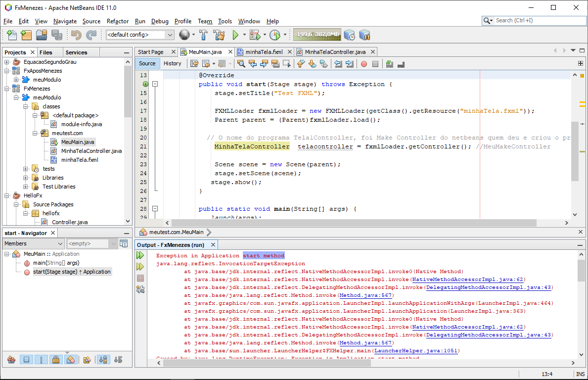This screenshot has height=380, width=588.
Task: Switch to History view button
Action: pyautogui.click(x=172, y=63)
